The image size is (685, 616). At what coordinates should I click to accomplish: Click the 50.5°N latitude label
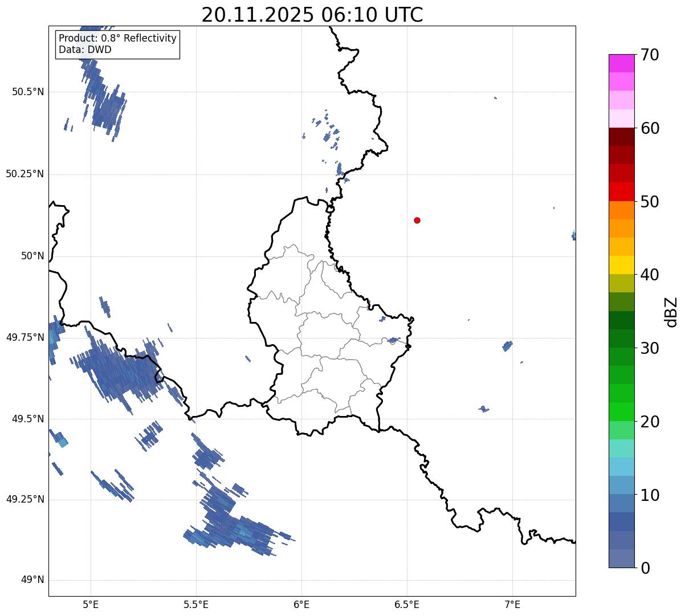coord(28,92)
